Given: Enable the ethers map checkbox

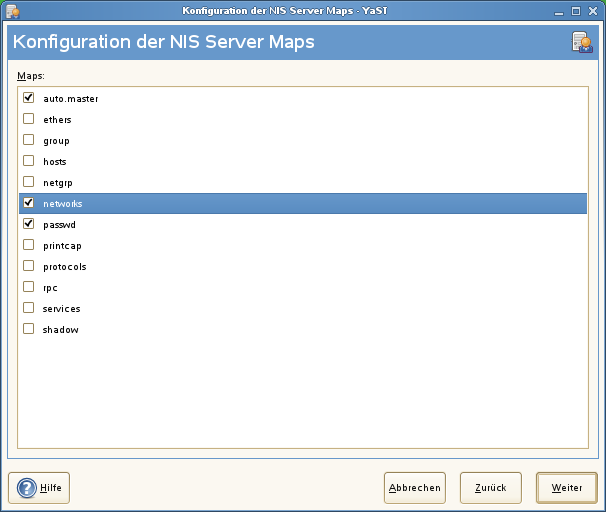Looking at the screenshot, I should pos(29,119).
